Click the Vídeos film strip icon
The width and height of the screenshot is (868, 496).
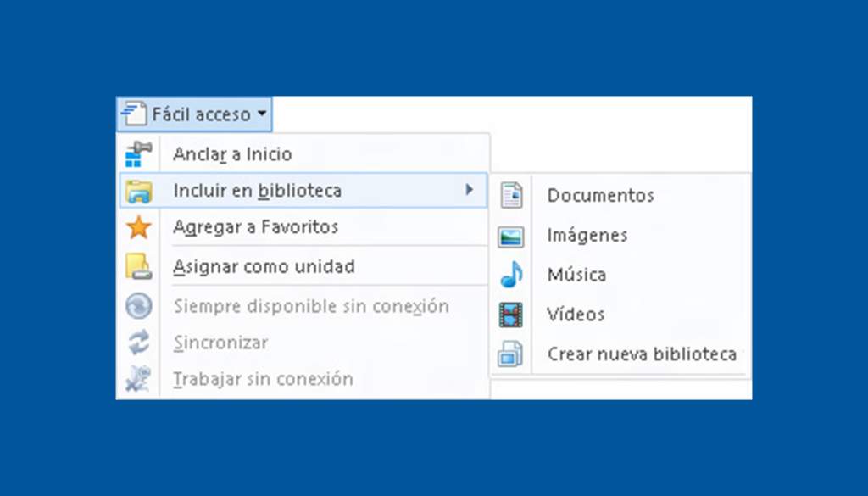511,314
